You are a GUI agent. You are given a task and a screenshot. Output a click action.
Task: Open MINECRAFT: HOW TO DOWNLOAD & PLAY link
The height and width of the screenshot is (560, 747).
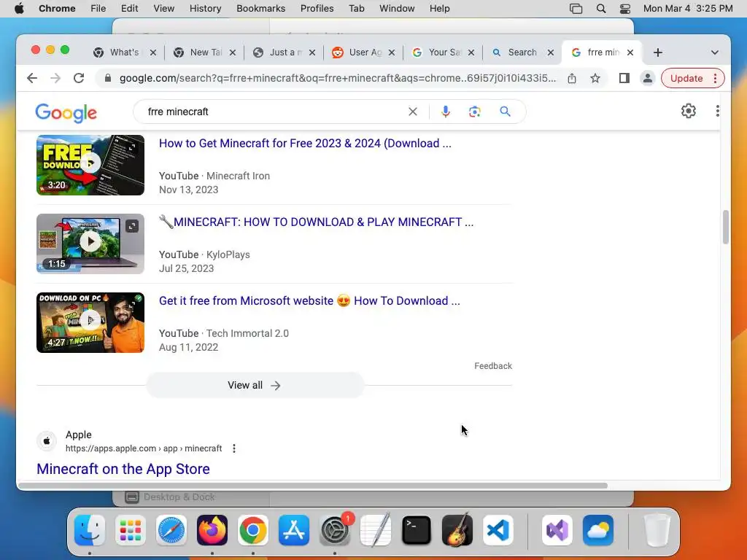click(x=317, y=222)
